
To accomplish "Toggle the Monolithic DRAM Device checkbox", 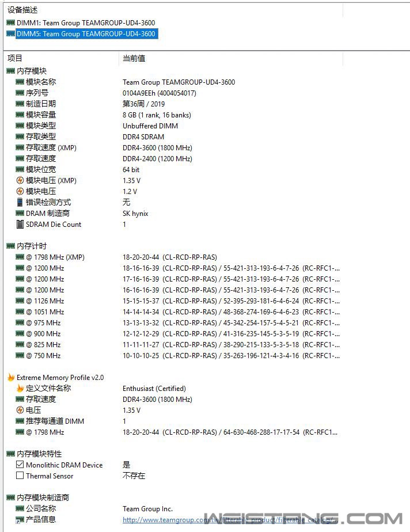I will click(x=20, y=465).
